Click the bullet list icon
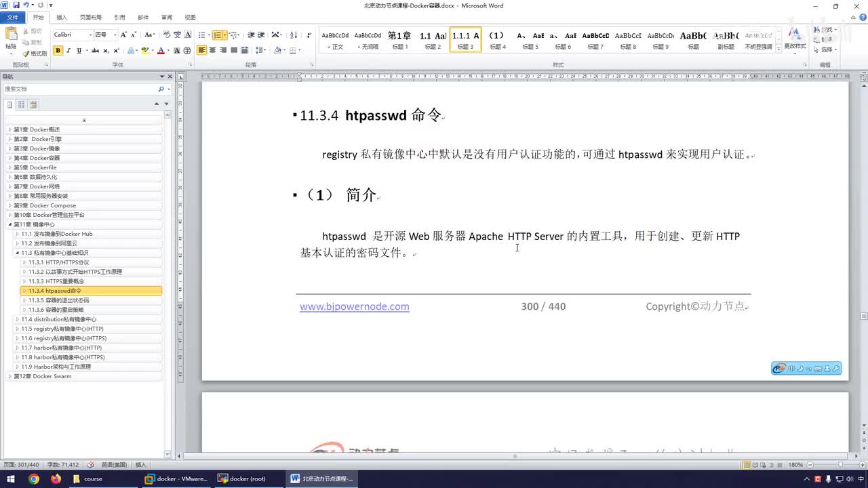This screenshot has height=488, width=868. click(x=201, y=35)
